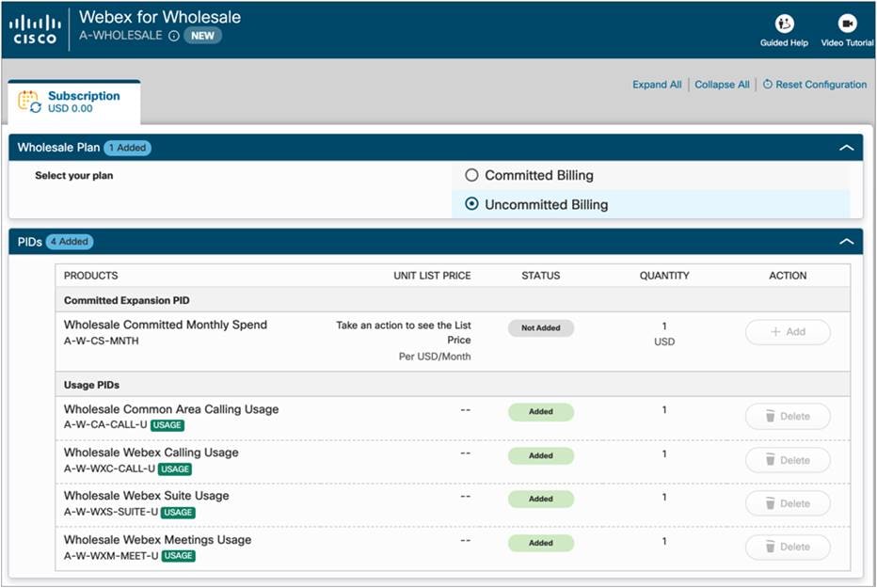
Task: Delete Wholesale Common Area Calling Usage
Action: [x=788, y=417]
